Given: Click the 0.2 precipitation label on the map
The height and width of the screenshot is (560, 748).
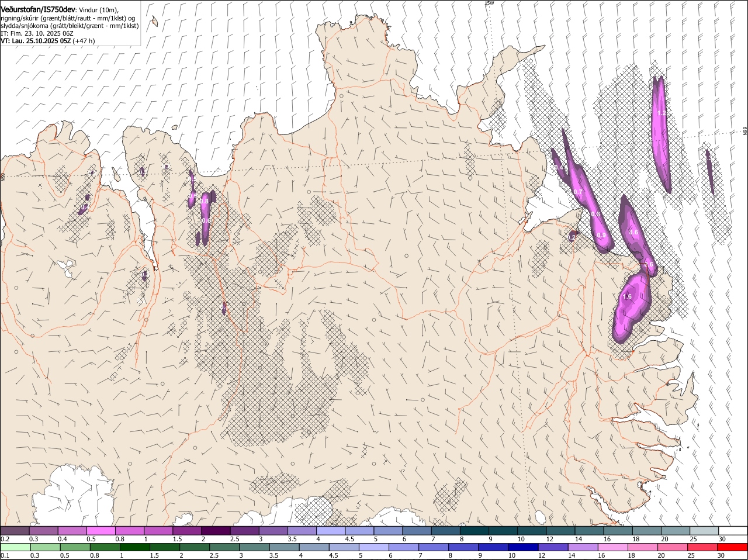Looking at the screenshot, I should click(573, 237).
